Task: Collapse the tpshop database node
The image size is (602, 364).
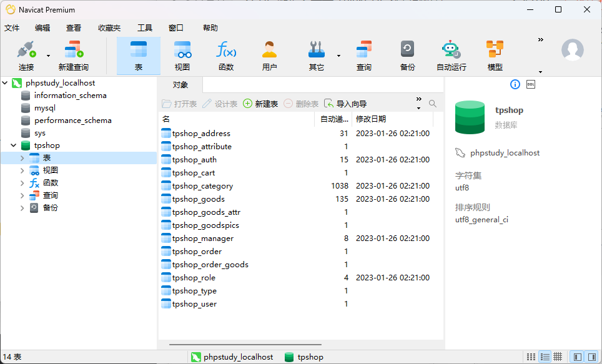Action: tap(14, 145)
